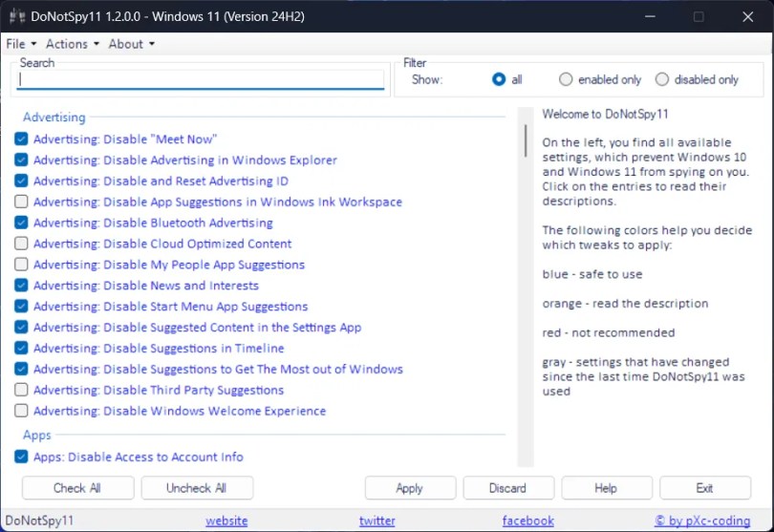774x532 pixels.
Task: Apply the selected tweaks
Action: (410, 488)
